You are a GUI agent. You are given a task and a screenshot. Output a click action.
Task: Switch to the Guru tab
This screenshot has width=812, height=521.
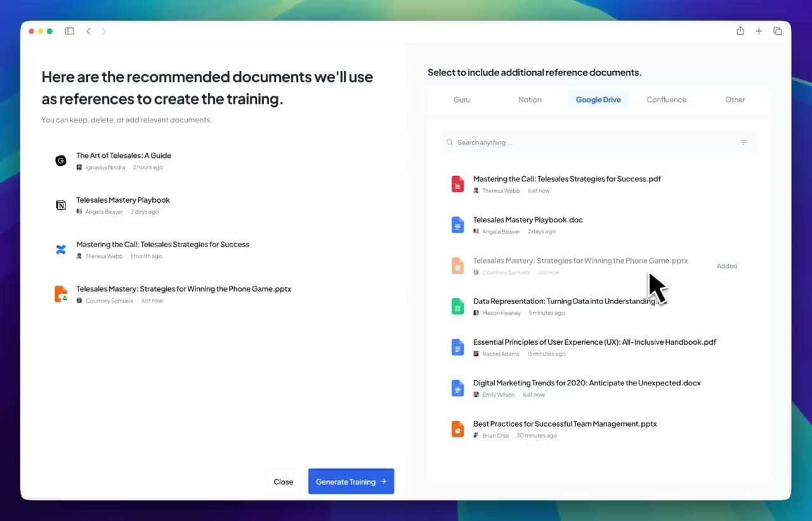tap(462, 100)
